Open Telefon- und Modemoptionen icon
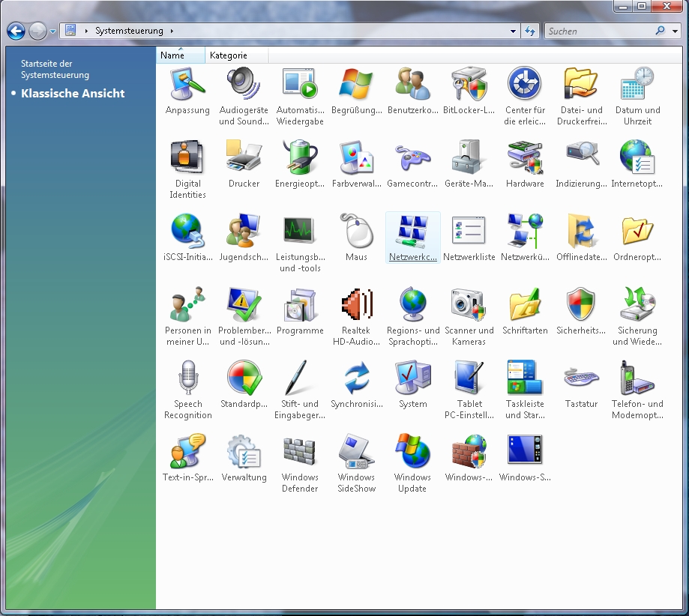Image resolution: width=689 pixels, height=616 pixels. coord(637,377)
